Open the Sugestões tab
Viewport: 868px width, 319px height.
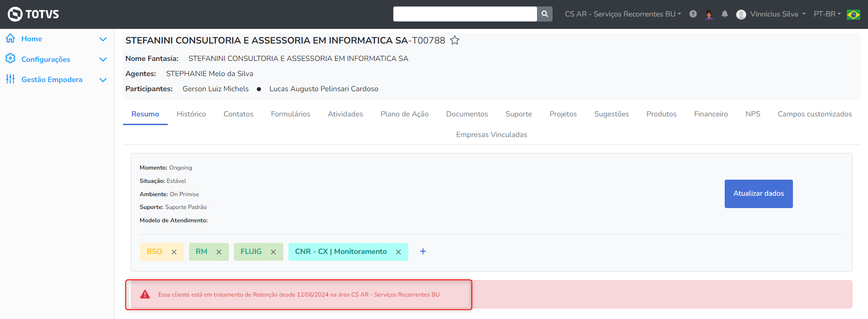click(x=612, y=114)
